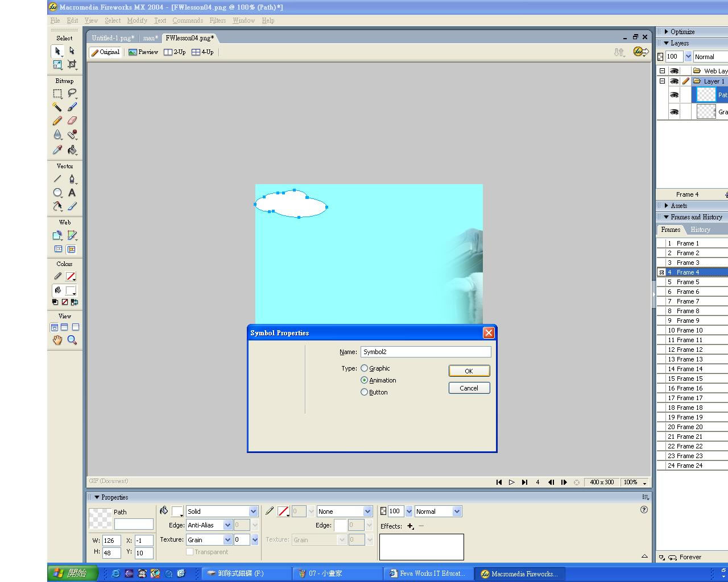Hide Layer 1 using its eye icon
The height and width of the screenshot is (582, 728).
tap(674, 81)
